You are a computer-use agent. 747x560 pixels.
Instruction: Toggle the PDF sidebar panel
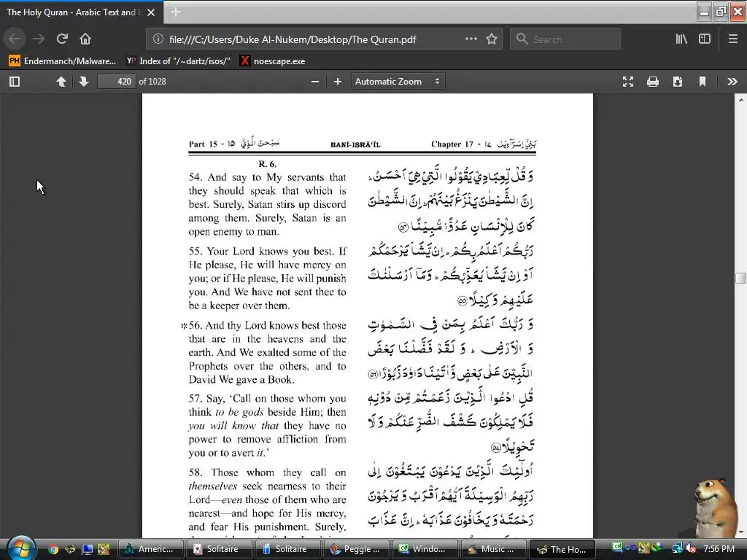[x=15, y=82]
